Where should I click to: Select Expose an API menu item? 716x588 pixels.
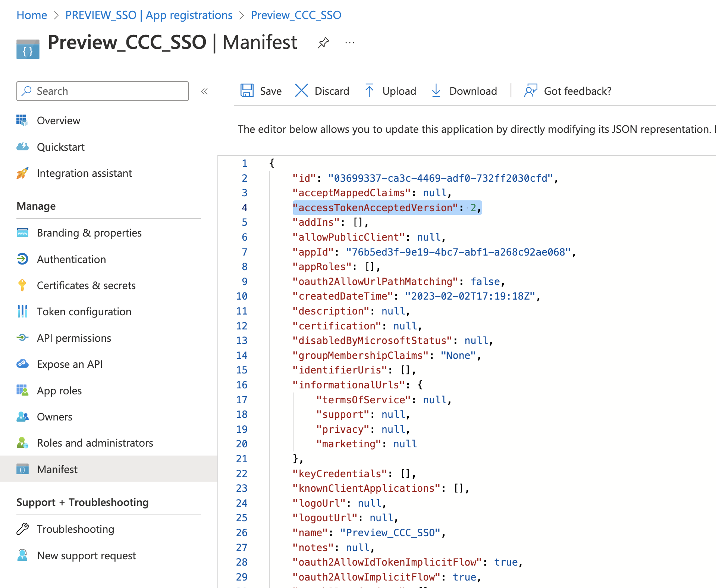pos(70,364)
